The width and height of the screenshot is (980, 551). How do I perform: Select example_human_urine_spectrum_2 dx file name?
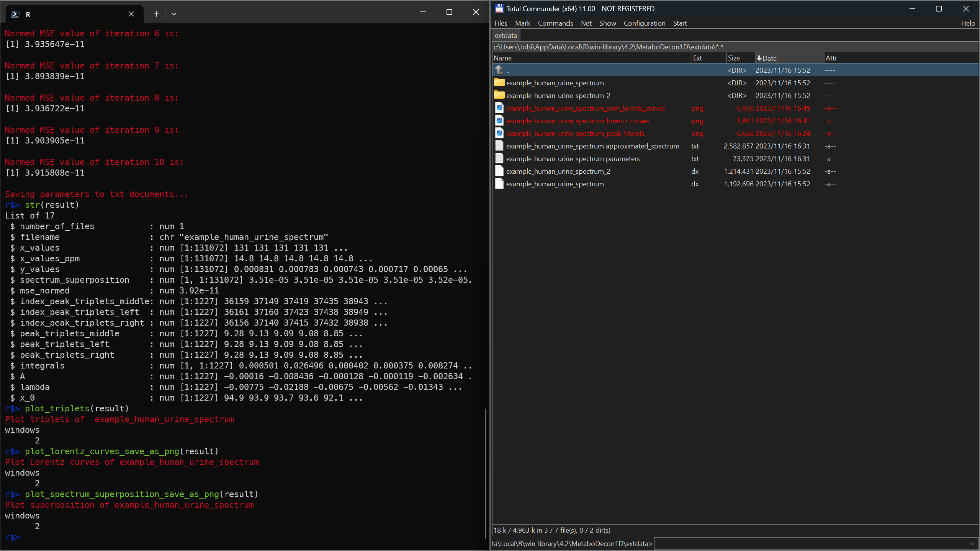point(558,171)
